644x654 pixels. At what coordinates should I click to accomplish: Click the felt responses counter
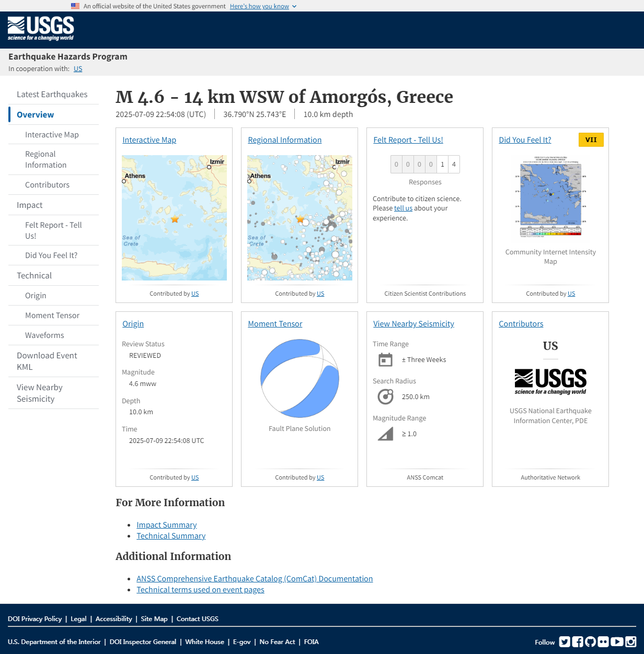(x=425, y=165)
